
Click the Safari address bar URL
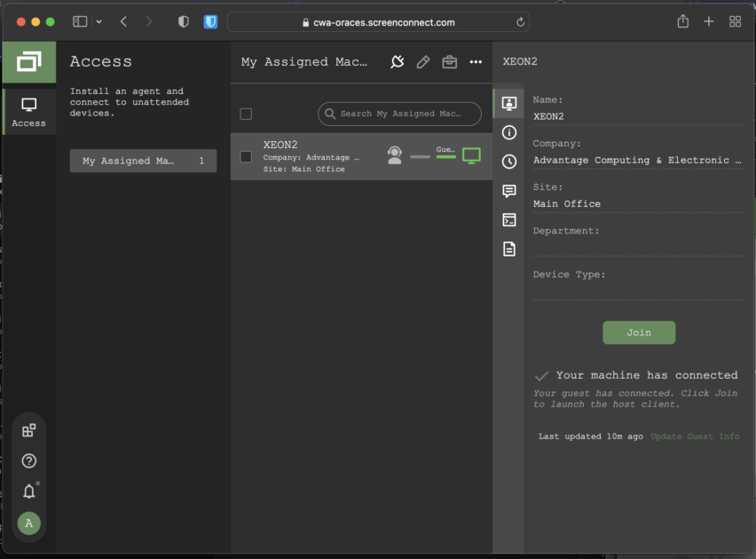[x=378, y=22]
